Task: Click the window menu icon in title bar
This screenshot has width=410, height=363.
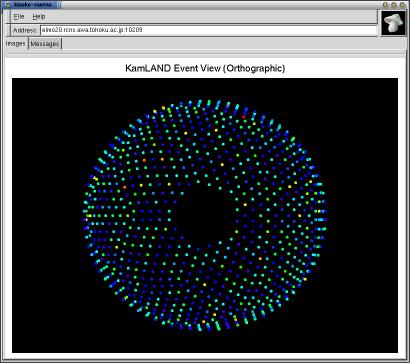Action: tap(8, 5)
